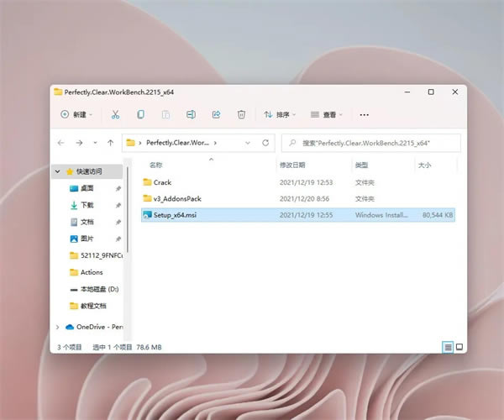Close the Explorer window
504x420 pixels.
[x=455, y=92]
